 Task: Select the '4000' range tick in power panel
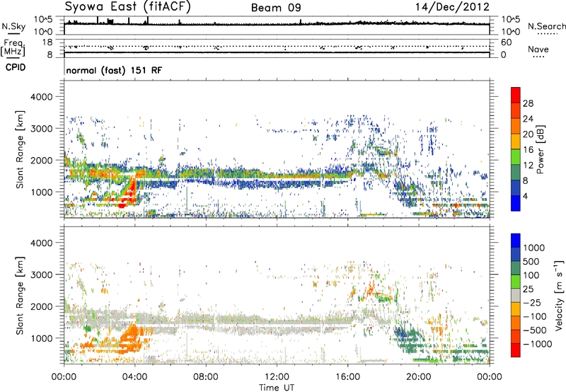(41, 97)
